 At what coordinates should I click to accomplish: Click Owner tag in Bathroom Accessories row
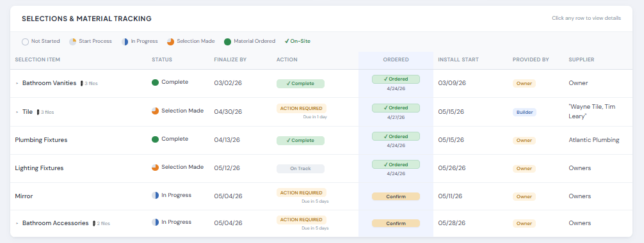(x=524, y=224)
